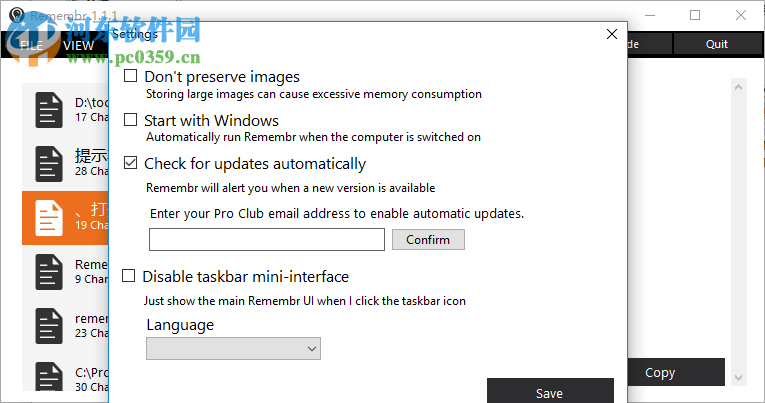This screenshot has height=403, width=765.
Task: Close the Settings dialog with the X
Action: pos(612,34)
